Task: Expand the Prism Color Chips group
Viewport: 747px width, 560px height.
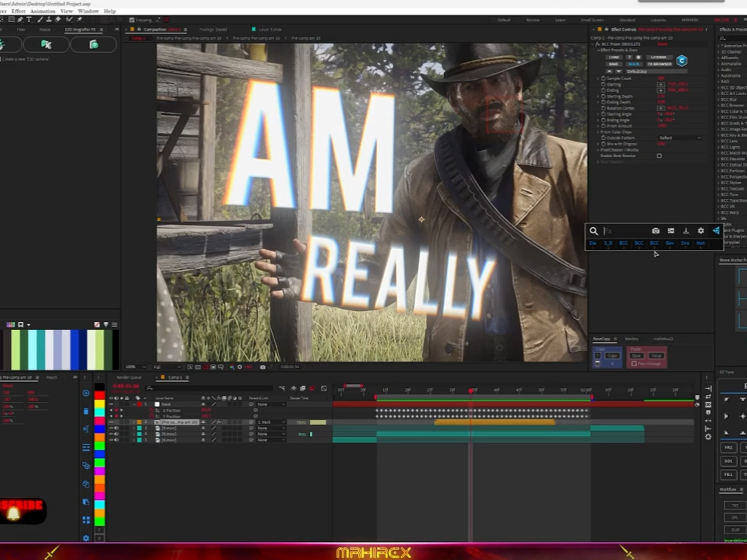Action: click(x=598, y=132)
